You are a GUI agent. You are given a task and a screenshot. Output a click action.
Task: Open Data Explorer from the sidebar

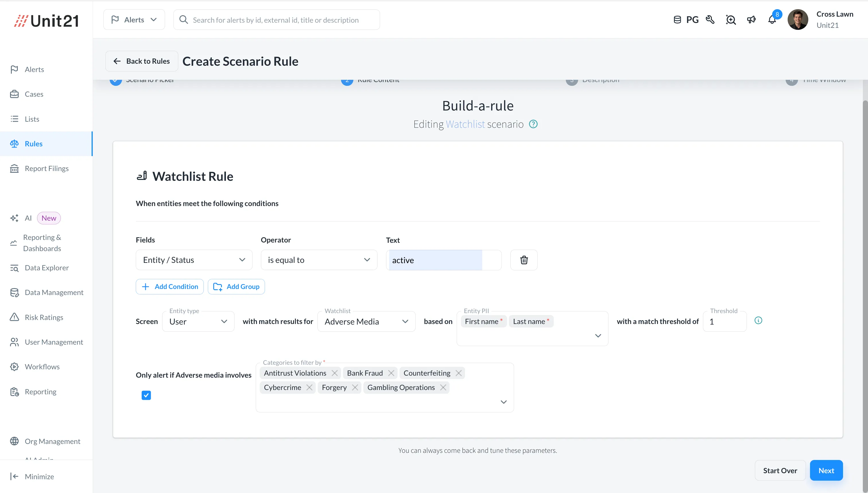[x=46, y=268]
